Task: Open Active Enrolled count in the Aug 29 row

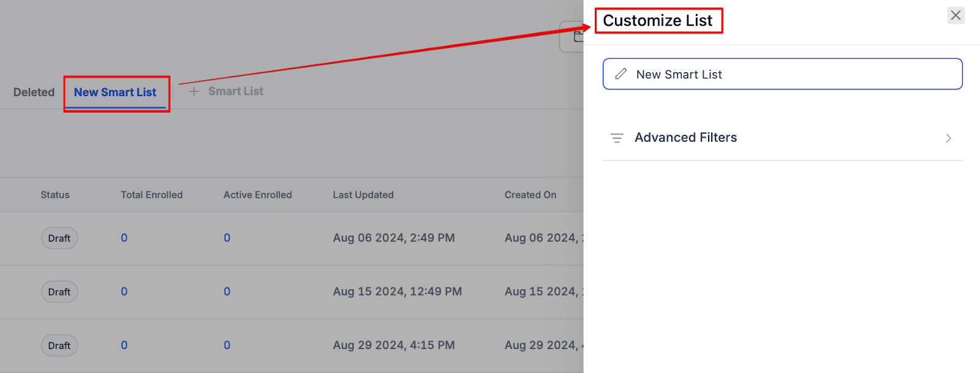Action: [x=227, y=345]
